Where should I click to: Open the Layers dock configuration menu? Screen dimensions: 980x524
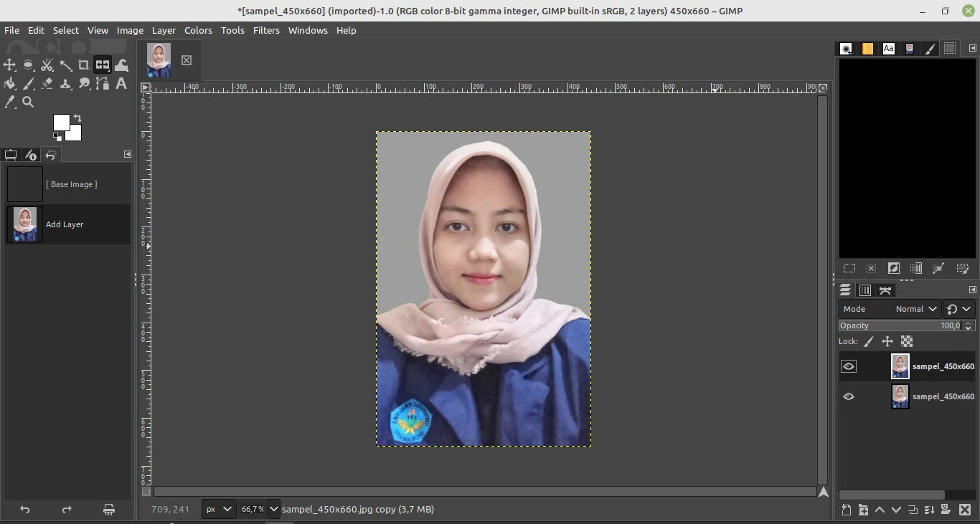973,290
